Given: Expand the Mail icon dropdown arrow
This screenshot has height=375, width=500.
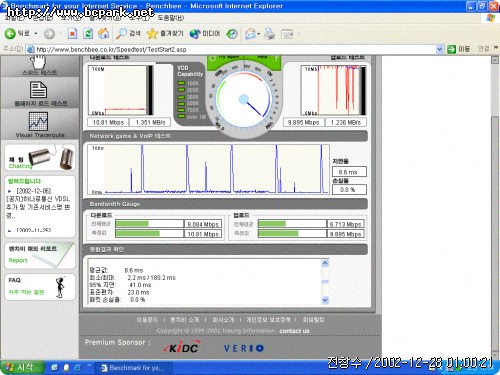Looking at the screenshot, I should (x=258, y=34).
